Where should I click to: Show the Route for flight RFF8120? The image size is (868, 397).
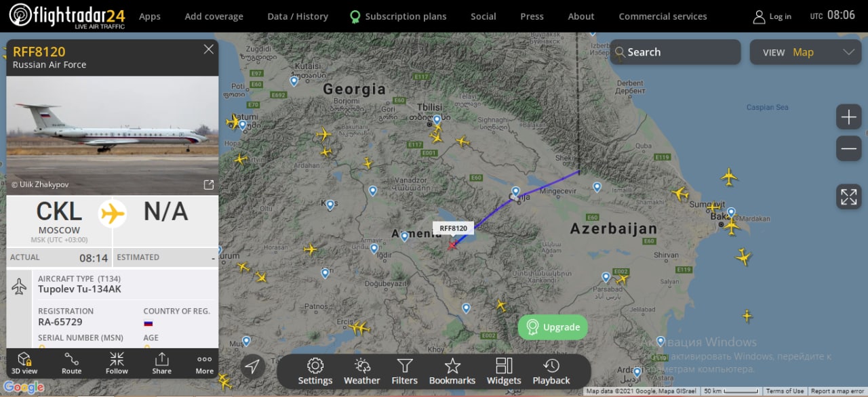coord(71,363)
